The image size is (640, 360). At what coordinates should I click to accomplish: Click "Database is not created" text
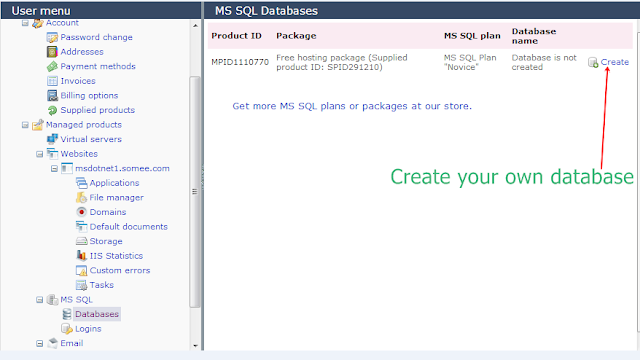[544, 62]
